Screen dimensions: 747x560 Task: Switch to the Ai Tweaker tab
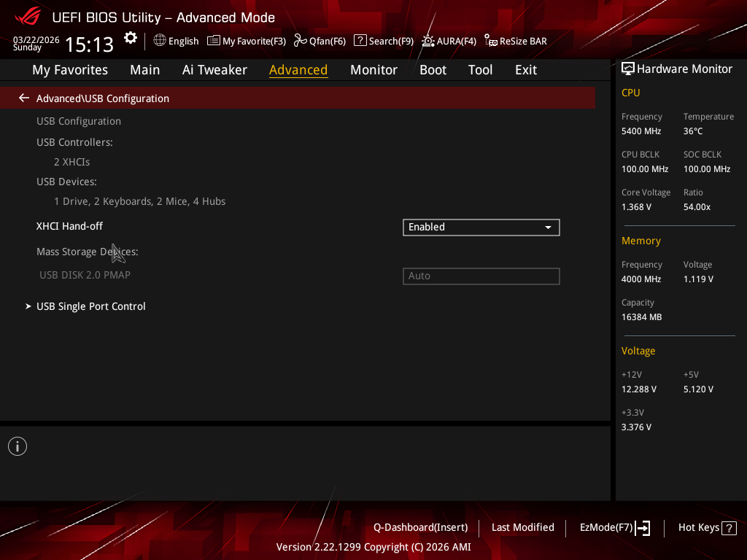point(214,70)
